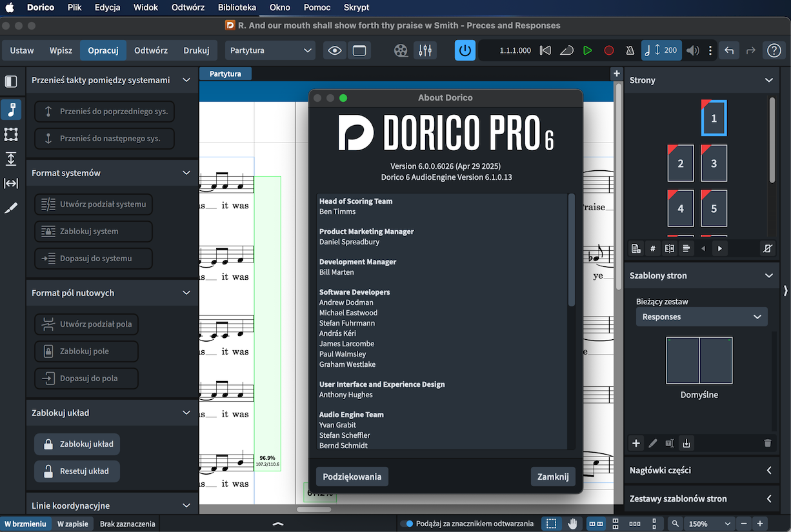Undo last action with back arrow

pyautogui.click(x=729, y=50)
